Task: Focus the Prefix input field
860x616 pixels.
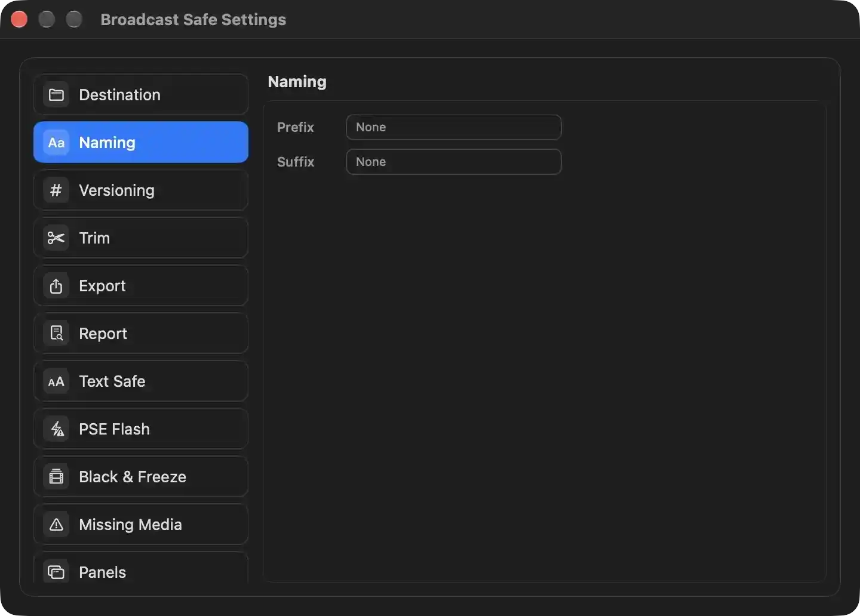Action: [x=454, y=127]
